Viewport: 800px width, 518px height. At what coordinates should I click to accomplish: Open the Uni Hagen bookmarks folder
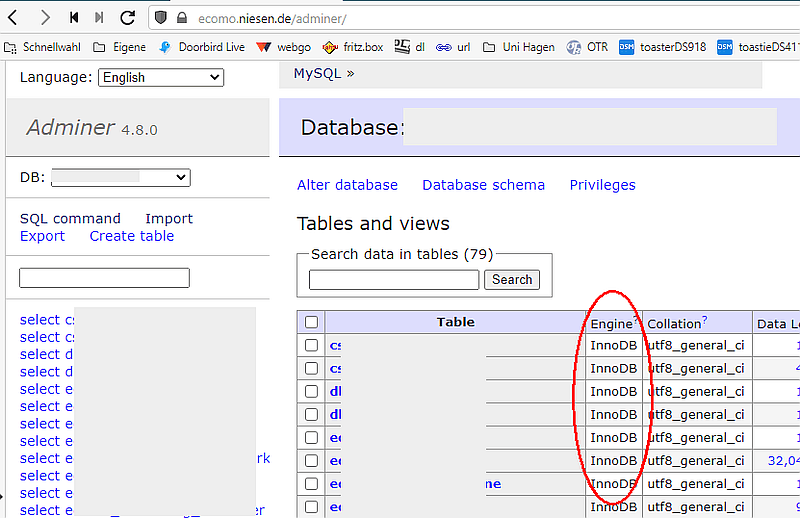click(519, 47)
